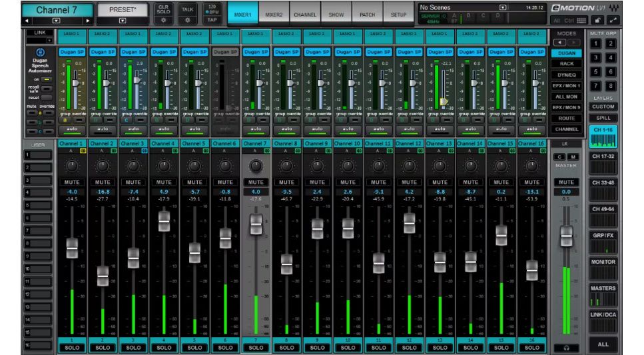Open the channel selector dropdown below Channel 7

click(x=56, y=21)
